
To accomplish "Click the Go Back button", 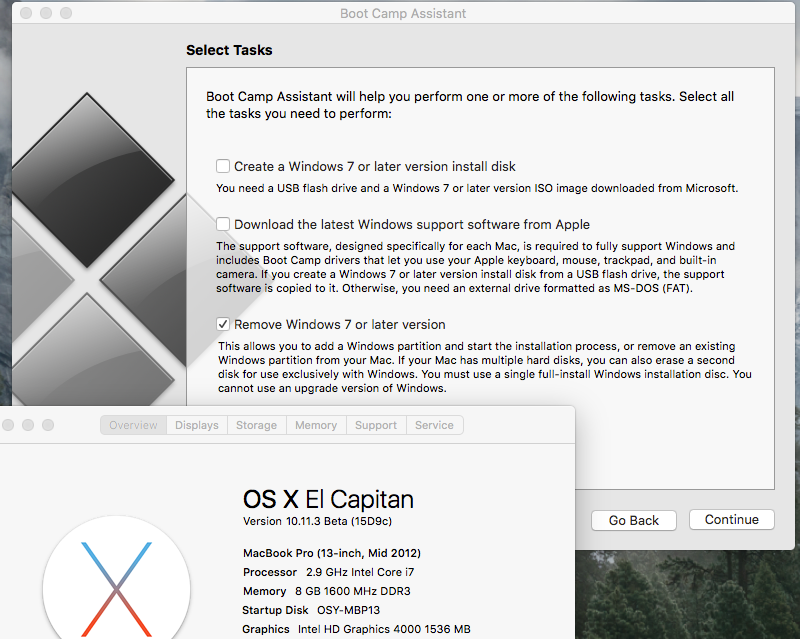I will (x=634, y=520).
